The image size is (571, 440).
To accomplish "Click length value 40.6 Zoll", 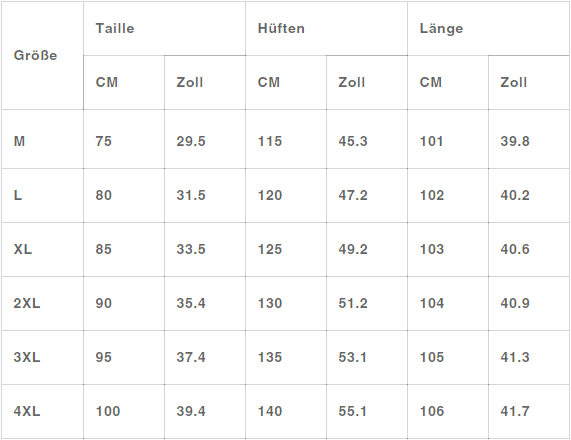I will tap(515, 249).
